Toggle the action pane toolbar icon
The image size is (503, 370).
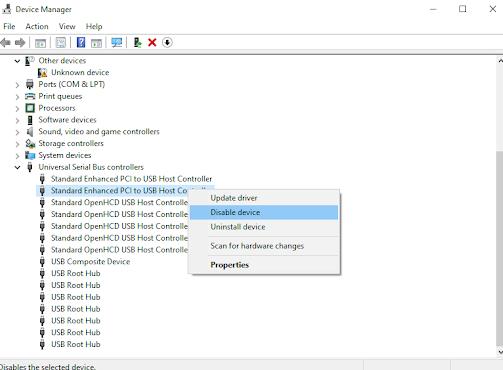[96, 43]
